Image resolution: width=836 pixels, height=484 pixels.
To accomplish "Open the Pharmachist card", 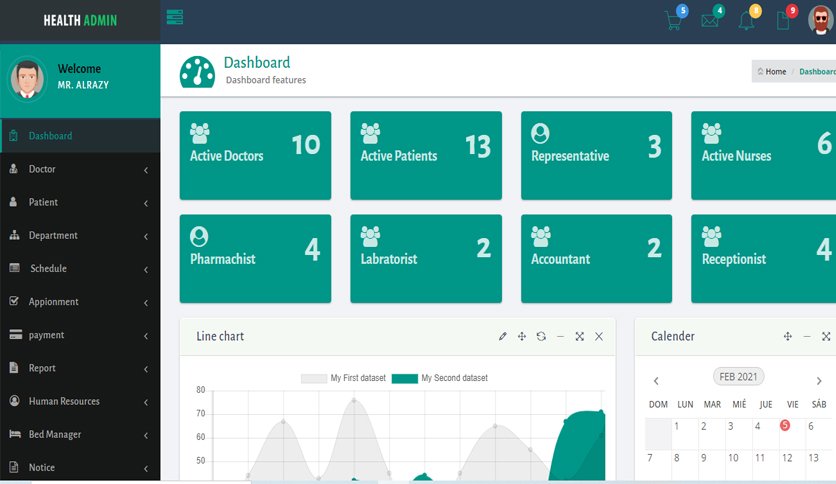I will click(x=255, y=259).
